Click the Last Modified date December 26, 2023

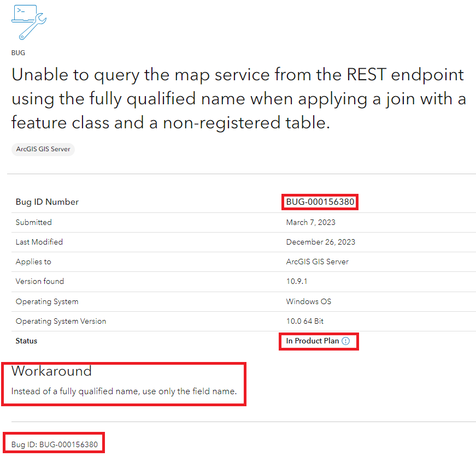tap(321, 242)
